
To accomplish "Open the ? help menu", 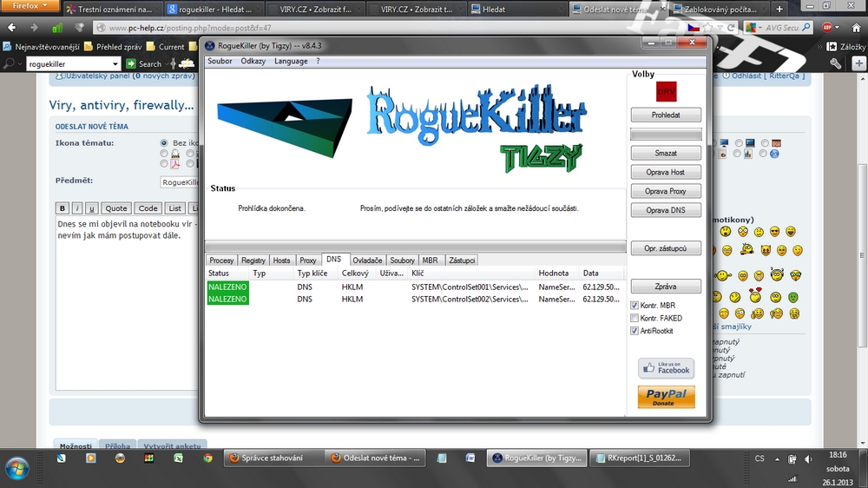I will point(318,61).
